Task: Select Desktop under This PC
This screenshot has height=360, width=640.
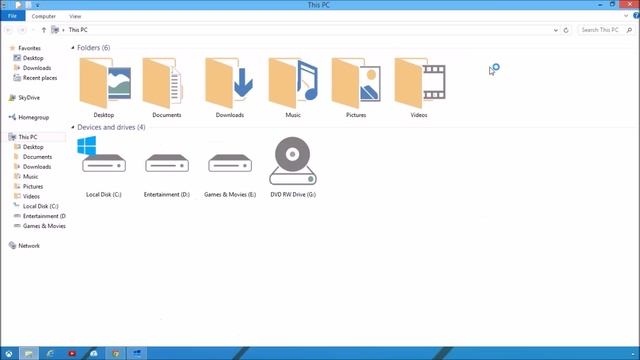Action: [x=33, y=147]
